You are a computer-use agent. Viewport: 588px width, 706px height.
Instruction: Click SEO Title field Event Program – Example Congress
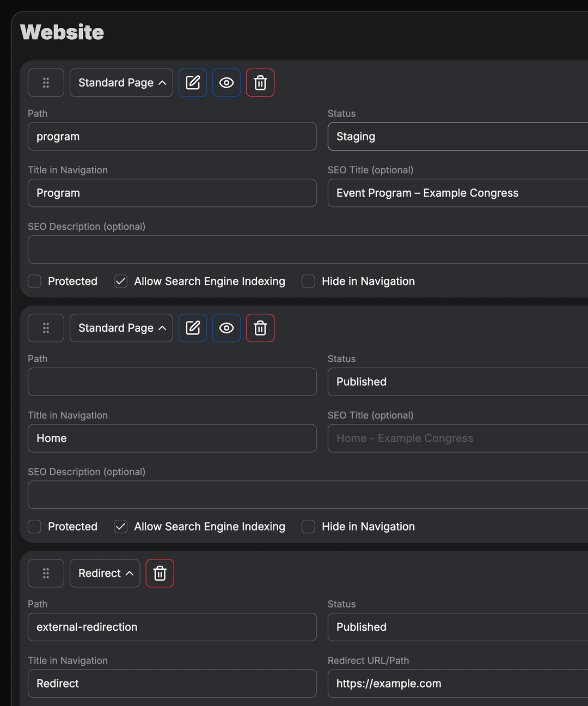[458, 193]
